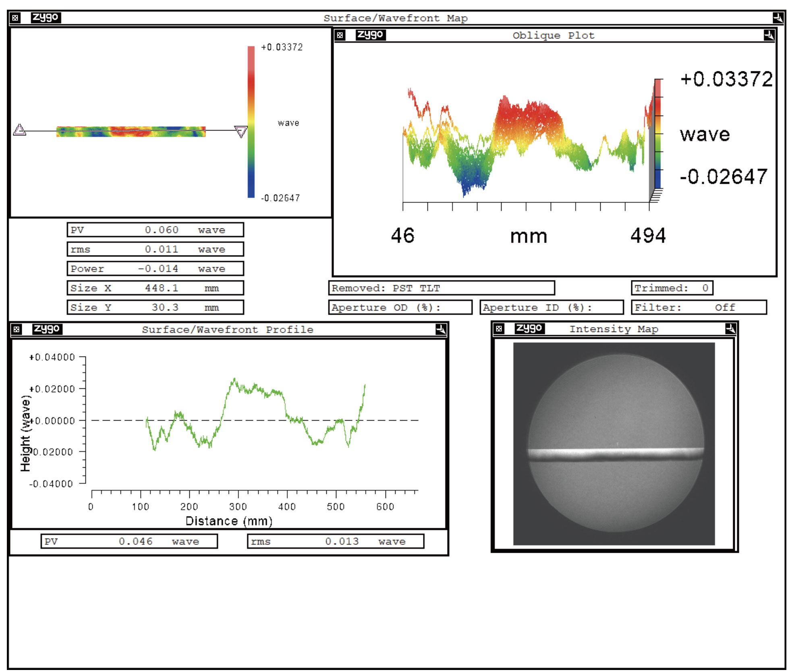Click the Trimmed: 0 field

point(672,288)
